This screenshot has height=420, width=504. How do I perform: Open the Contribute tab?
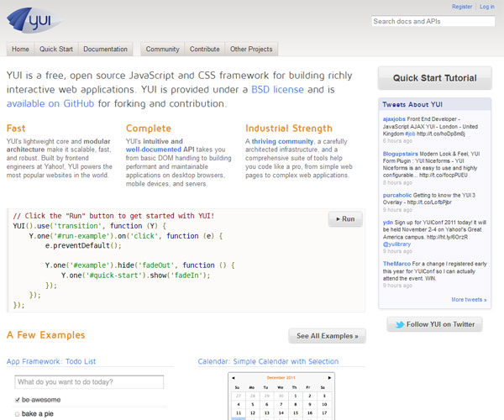[x=205, y=50]
